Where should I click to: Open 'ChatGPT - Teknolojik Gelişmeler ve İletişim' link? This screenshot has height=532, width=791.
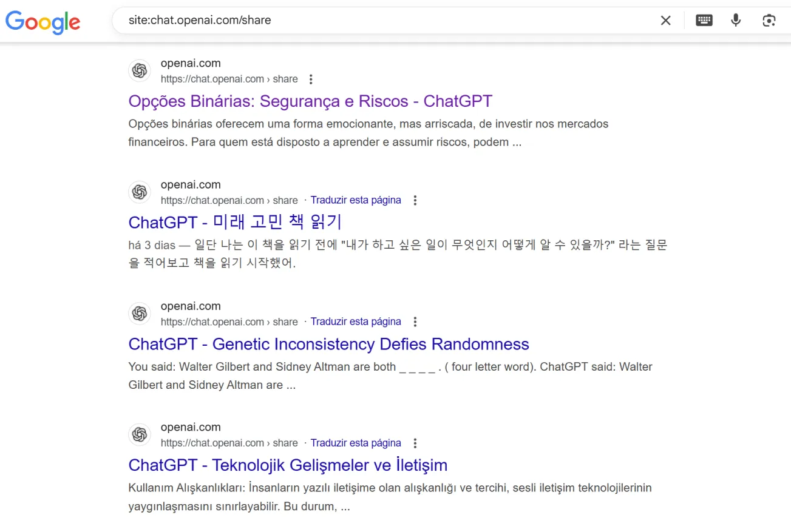coord(288,465)
